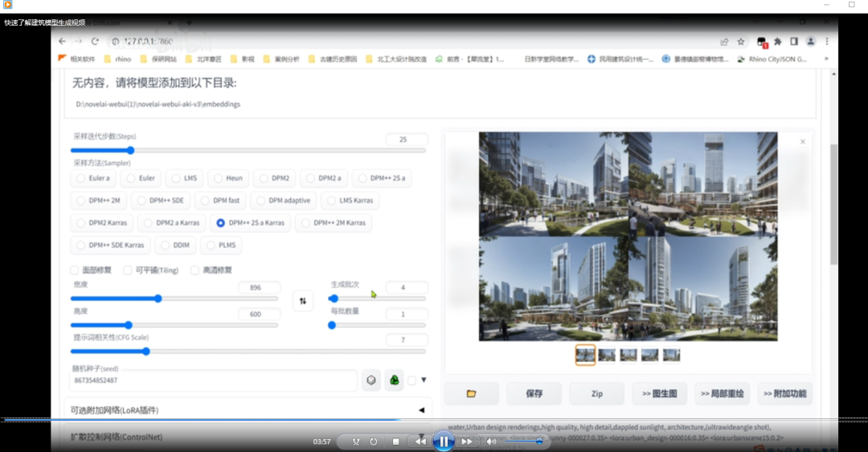Click the >> 图生图 button
The image size is (868, 452).
(x=659, y=393)
